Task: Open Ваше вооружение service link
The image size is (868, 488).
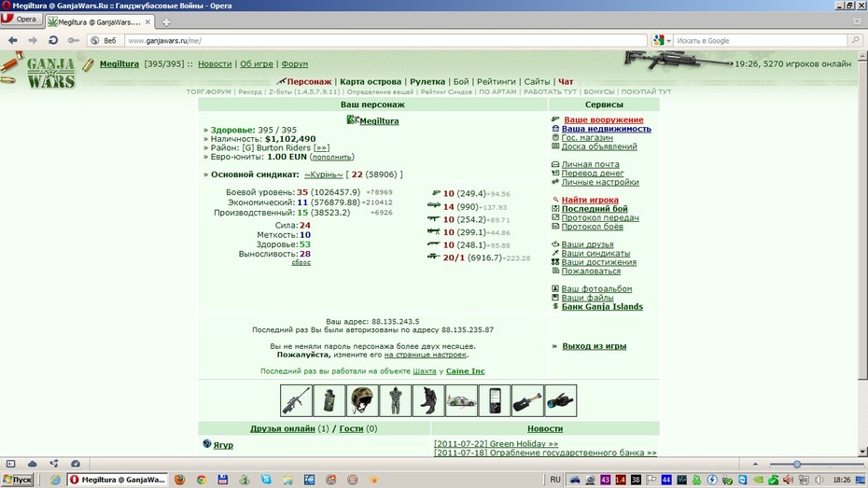Action: [603, 119]
